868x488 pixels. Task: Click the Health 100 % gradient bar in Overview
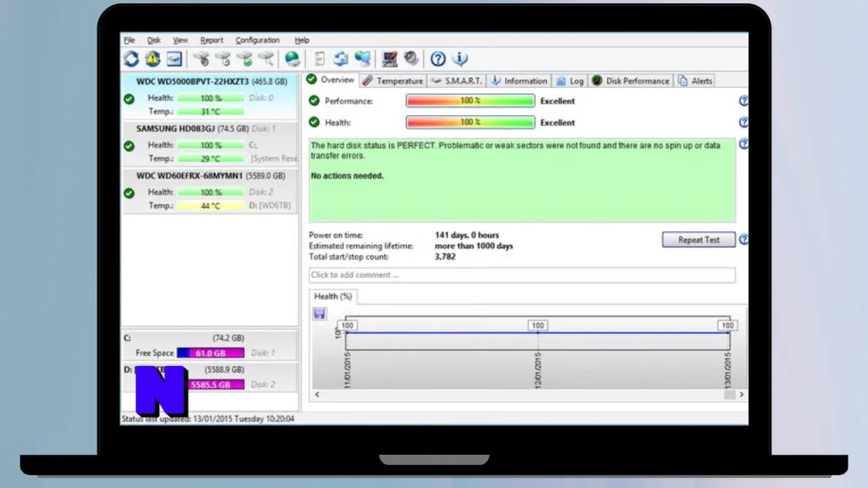(470, 122)
